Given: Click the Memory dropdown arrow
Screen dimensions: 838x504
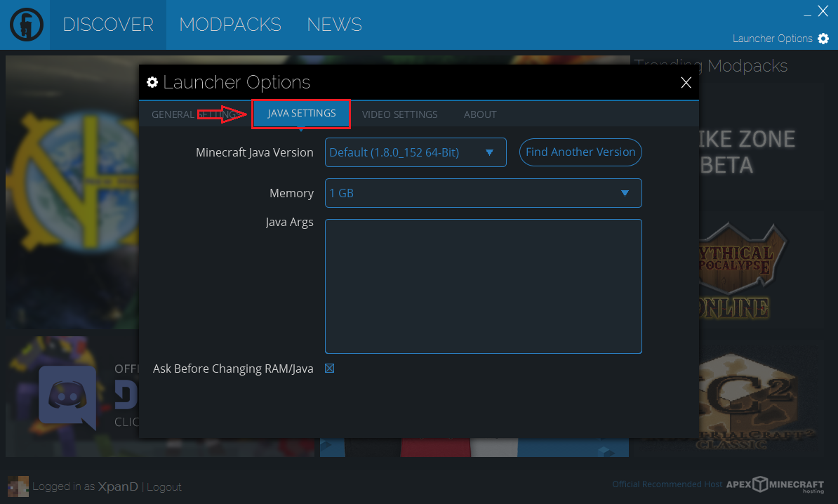Looking at the screenshot, I should [x=625, y=194].
